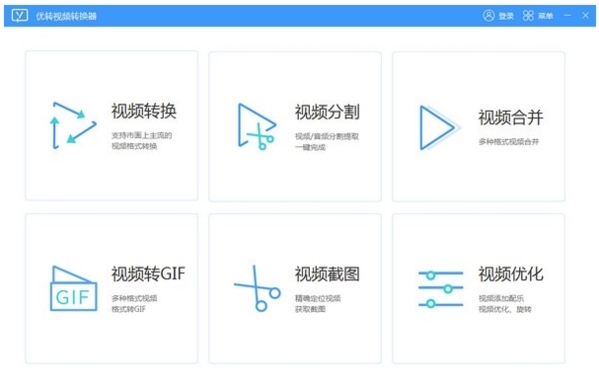
Task: Click 登录 to sign in
Action: (506, 16)
